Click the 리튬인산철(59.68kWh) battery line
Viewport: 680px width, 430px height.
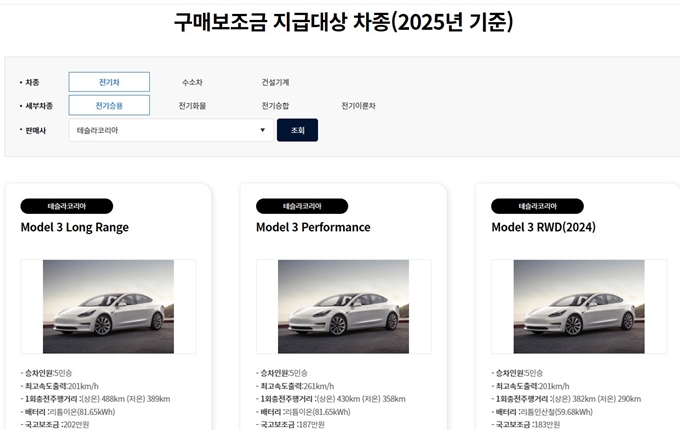[542, 412]
